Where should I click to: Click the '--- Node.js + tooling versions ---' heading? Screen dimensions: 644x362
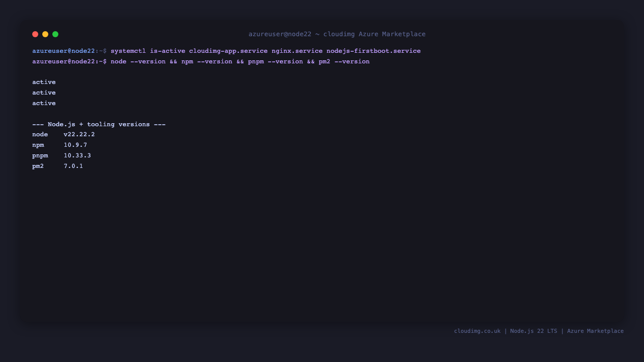(x=99, y=124)
